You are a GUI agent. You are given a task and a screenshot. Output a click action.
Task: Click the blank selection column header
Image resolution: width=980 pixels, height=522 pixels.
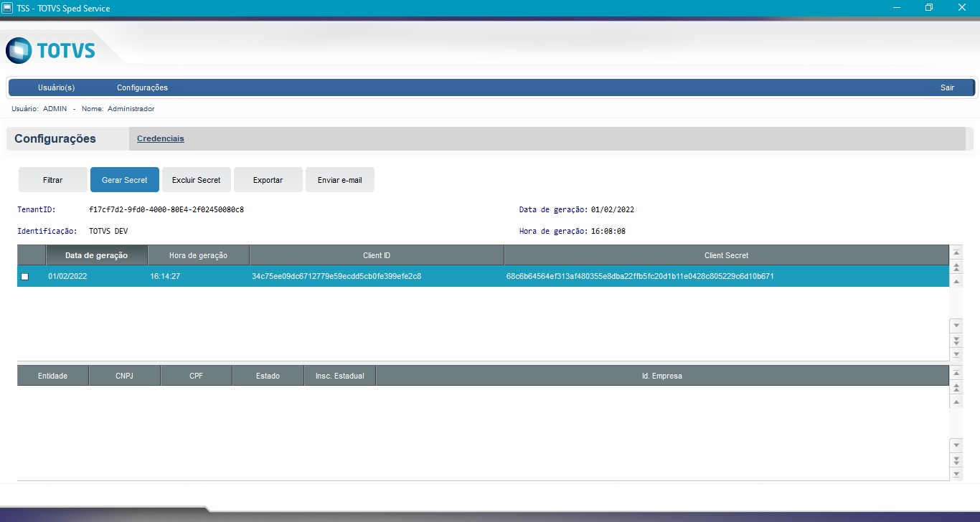click(32, 255)
